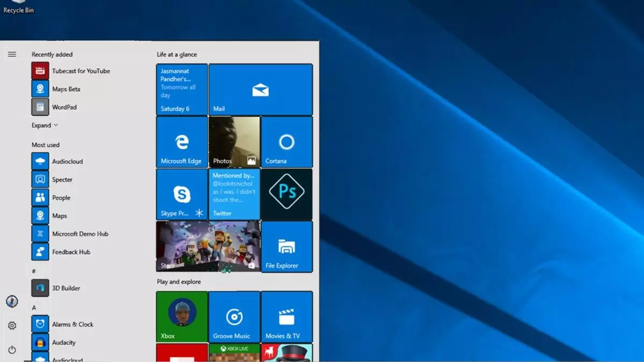Open the Settings gear in the Start sidebar
The image size is (644, 362).
[x=12, y=326]
